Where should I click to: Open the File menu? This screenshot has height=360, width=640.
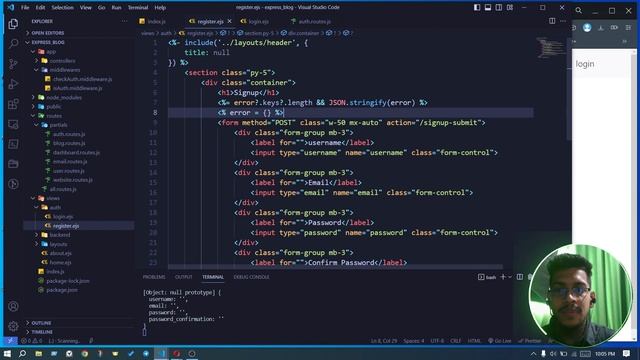(x=25, y=7)
